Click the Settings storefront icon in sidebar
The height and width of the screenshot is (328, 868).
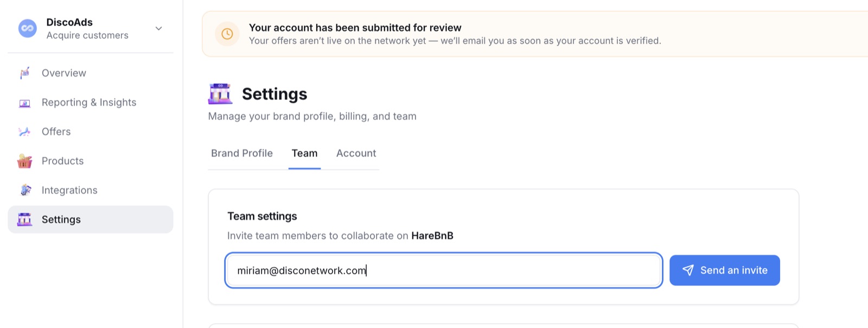click(x=24, y=219)
